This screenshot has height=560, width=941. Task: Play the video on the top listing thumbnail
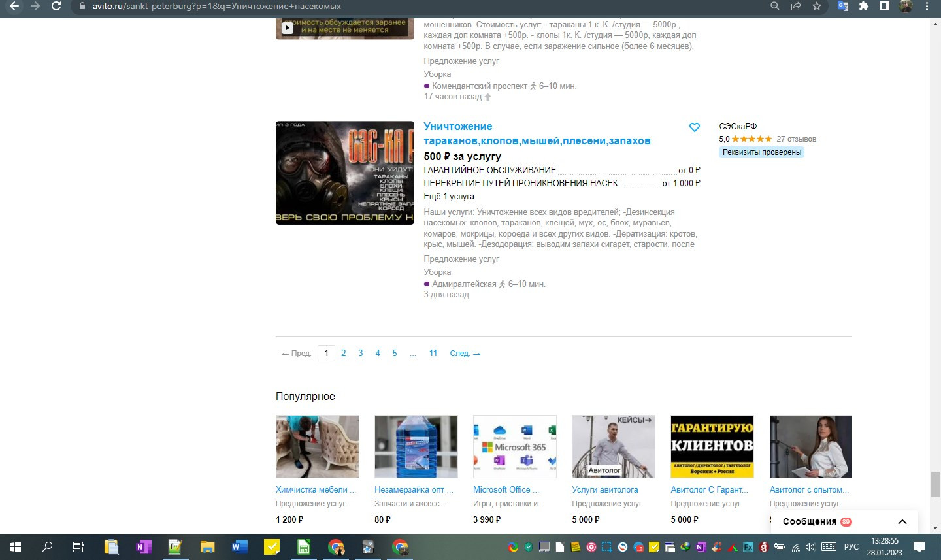pos(288,28)
